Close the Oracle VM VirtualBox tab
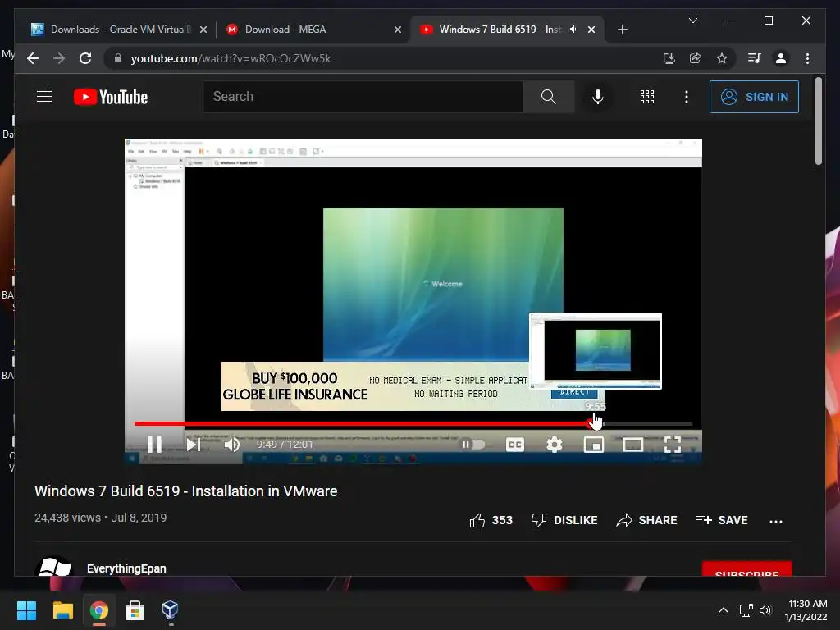 pos(203,30)
